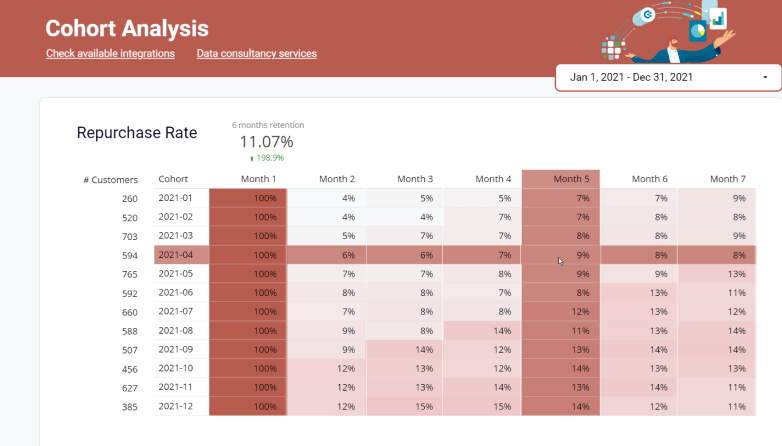Open the Data consultancy services link

(x=256, y=53)
